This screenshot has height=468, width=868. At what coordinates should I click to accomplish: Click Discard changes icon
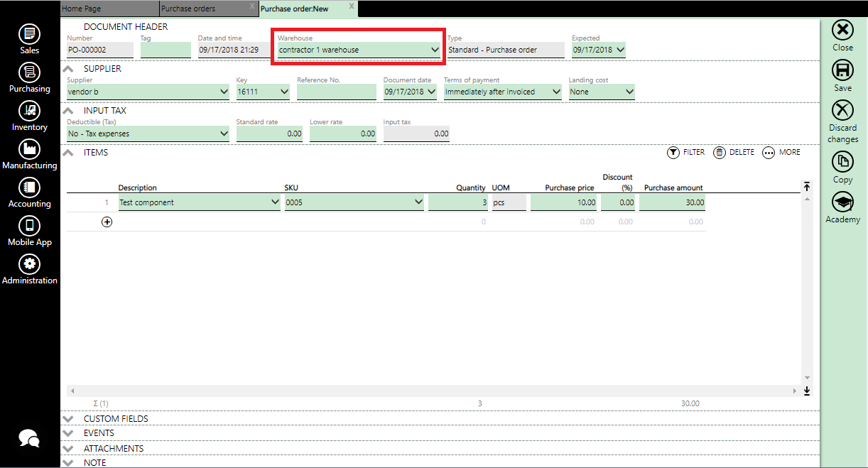842,110
